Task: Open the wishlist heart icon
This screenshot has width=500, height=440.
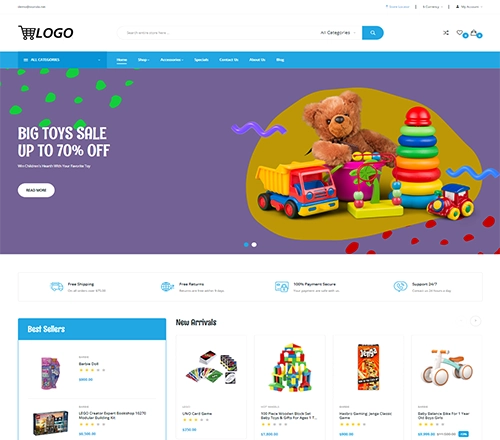Action: [460, 32]
